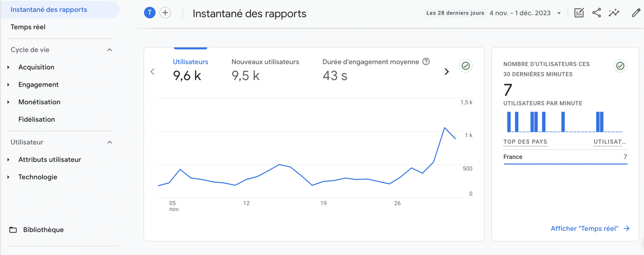Open the Acquisition menu item
The image size is (644, 255).
coord(36,67)
